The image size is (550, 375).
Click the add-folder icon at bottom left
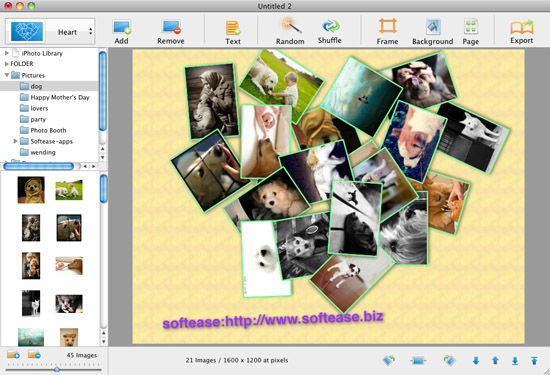tap(13, 355)
